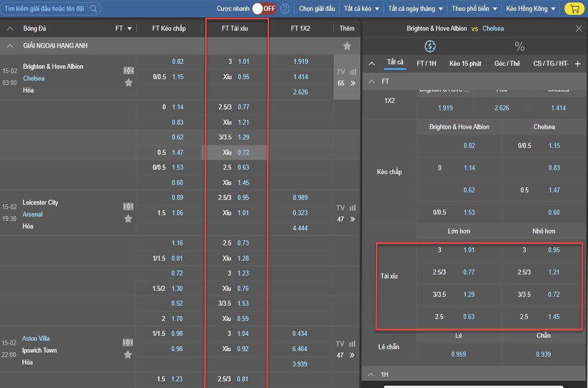Star the Leicester City vs Arsenal match
The width and height of the screenshot is (588, 388).
pos(128,218)
